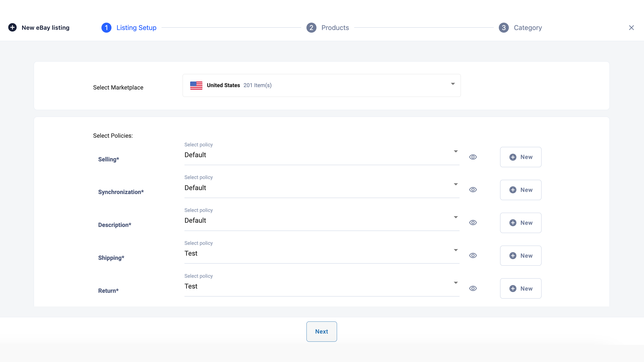Click the United States flag icon

point(196,85)
